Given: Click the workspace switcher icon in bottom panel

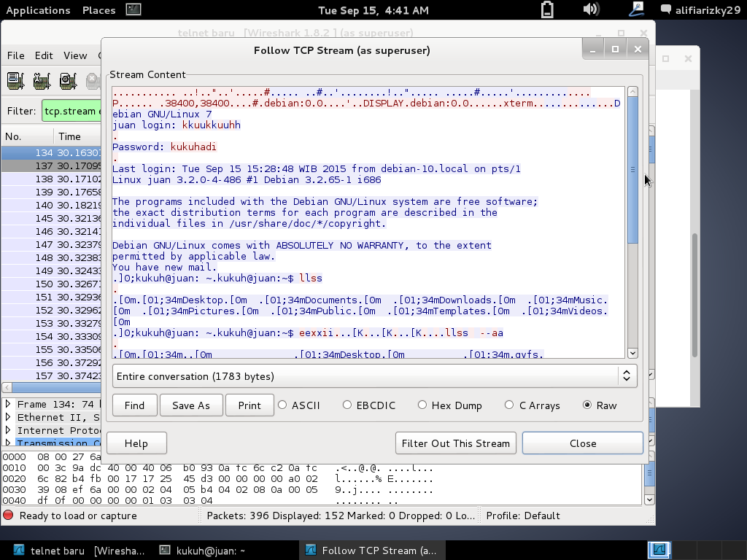Looking at the screenshot, I should click(x=659, y=550).
